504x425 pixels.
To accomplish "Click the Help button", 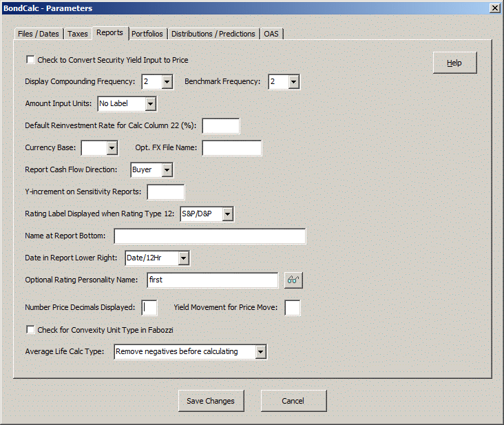I will tap(454, 63).
